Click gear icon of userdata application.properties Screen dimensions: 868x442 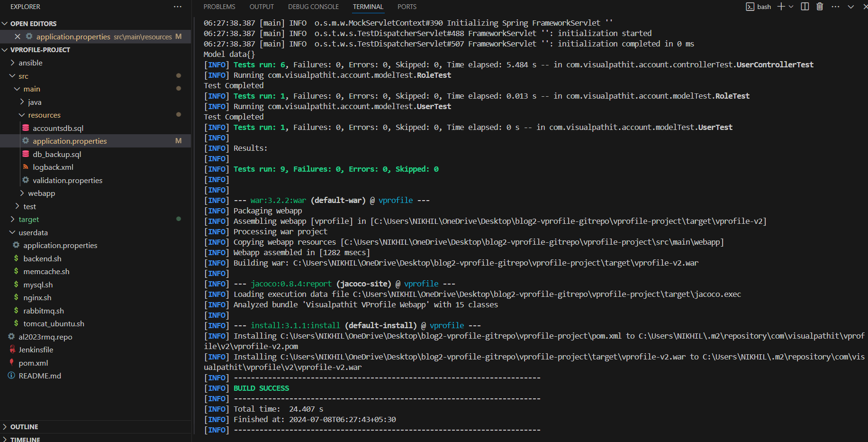point(16,245)
